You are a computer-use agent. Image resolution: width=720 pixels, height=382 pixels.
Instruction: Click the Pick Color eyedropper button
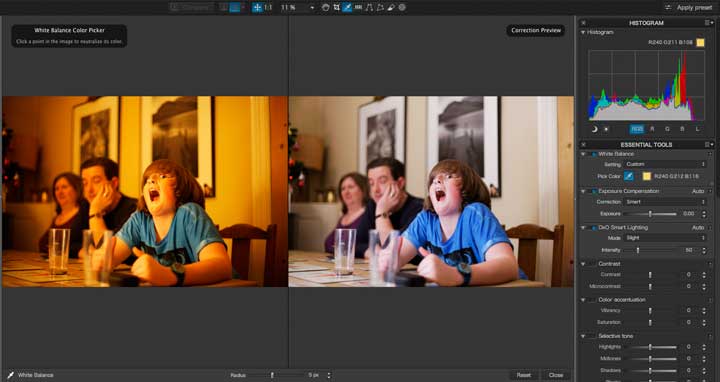pyautogui.click(x=629, y=176)
